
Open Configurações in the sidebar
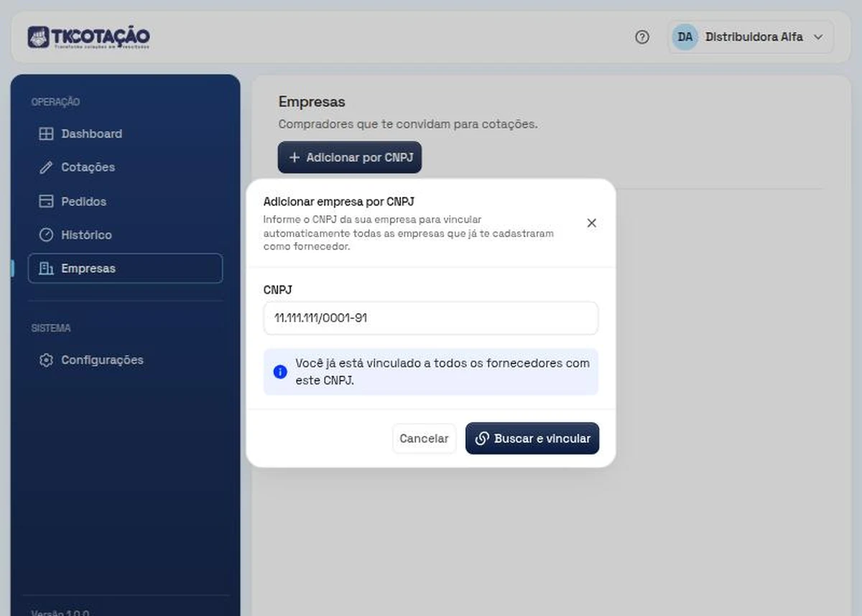coord(125,360)
